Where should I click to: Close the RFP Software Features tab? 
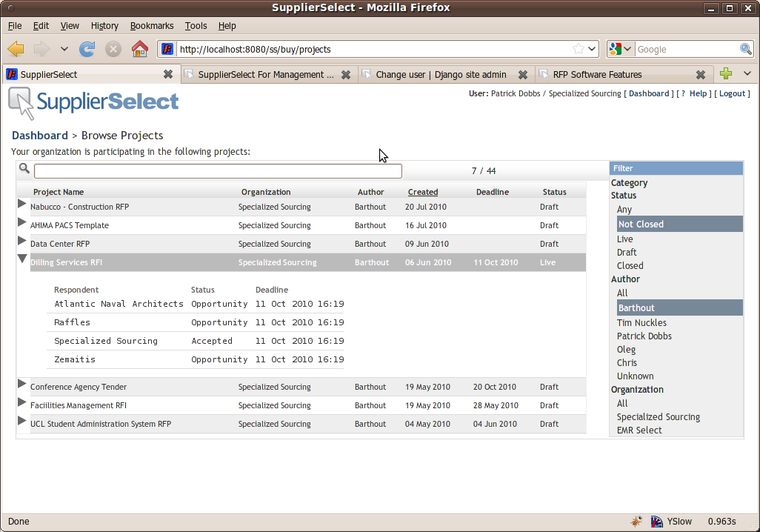701,75
